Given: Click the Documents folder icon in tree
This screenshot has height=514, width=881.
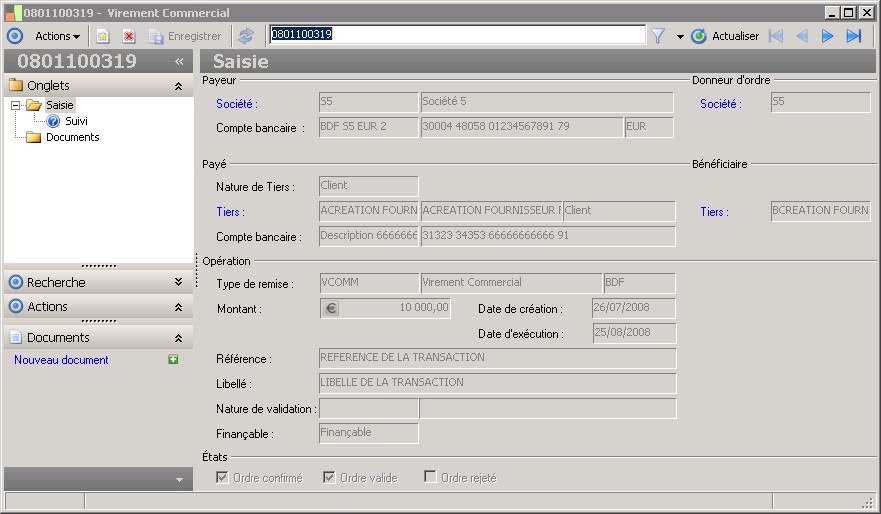Looking at the screenshot, I should pos(34,137).
